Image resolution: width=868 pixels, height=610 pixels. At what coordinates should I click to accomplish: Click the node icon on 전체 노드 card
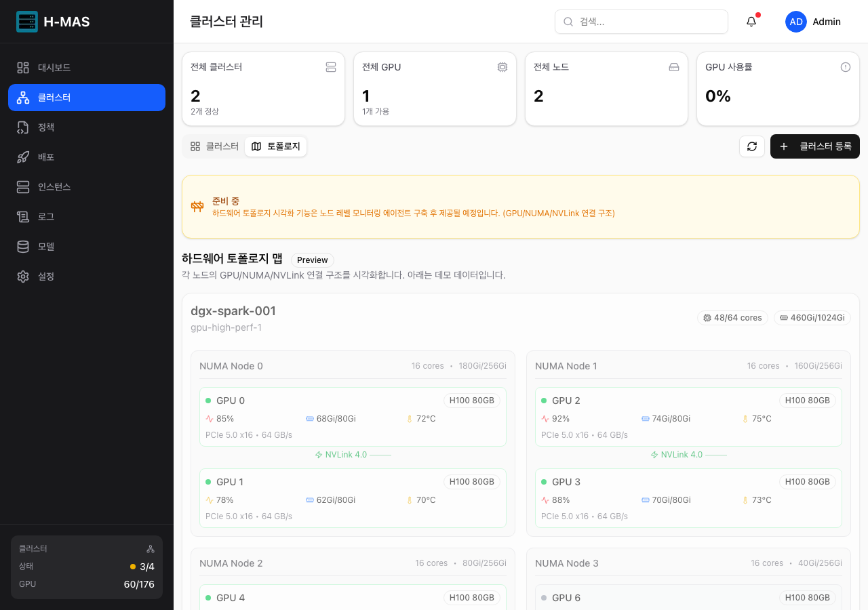point(673,66)
